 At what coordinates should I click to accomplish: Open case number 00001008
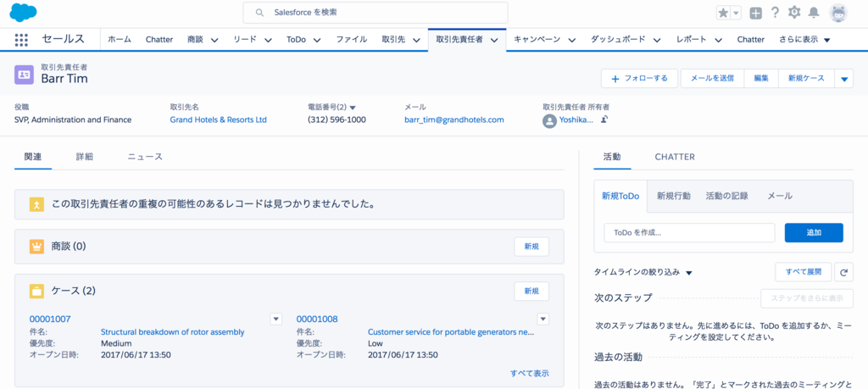pyautogui.click(x=317, y=319)
